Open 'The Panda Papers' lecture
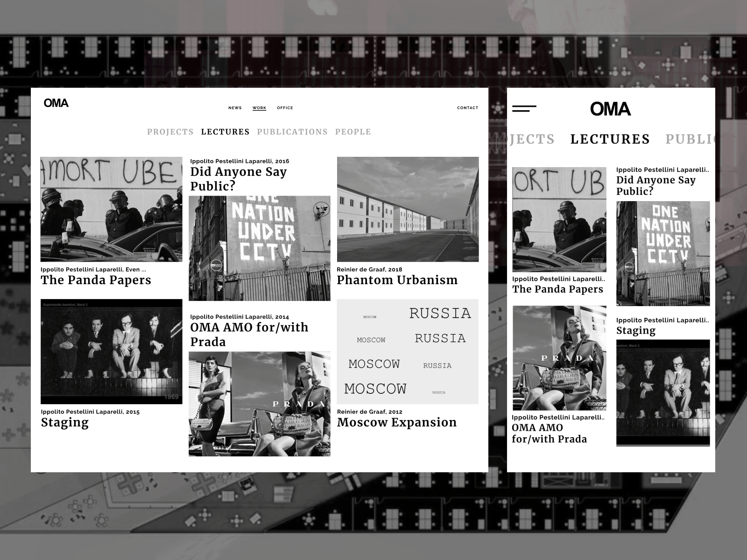Viewport: 747px width, 560px height. click(95, 280)
